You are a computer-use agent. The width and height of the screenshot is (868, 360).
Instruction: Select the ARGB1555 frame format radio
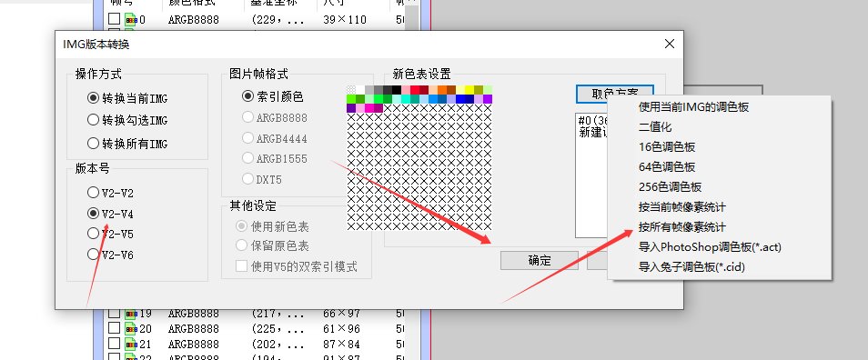[x=275, y=159]
